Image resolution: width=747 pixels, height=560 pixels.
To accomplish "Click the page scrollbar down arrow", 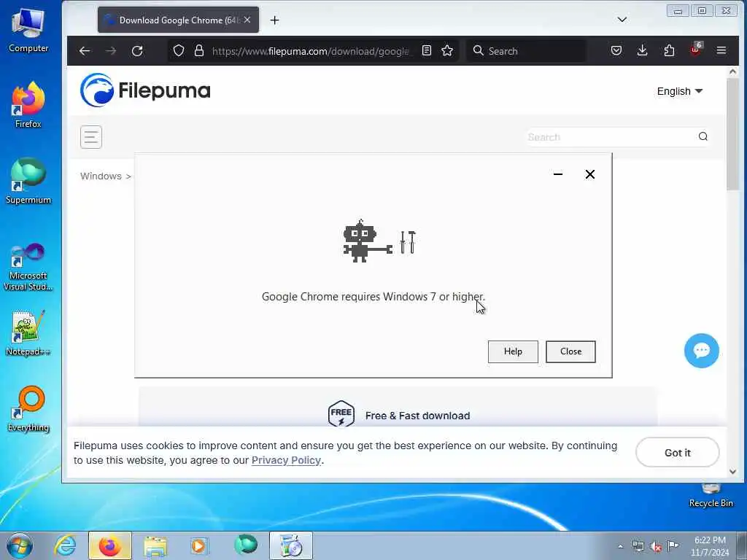I will click(x=732, y=472).
